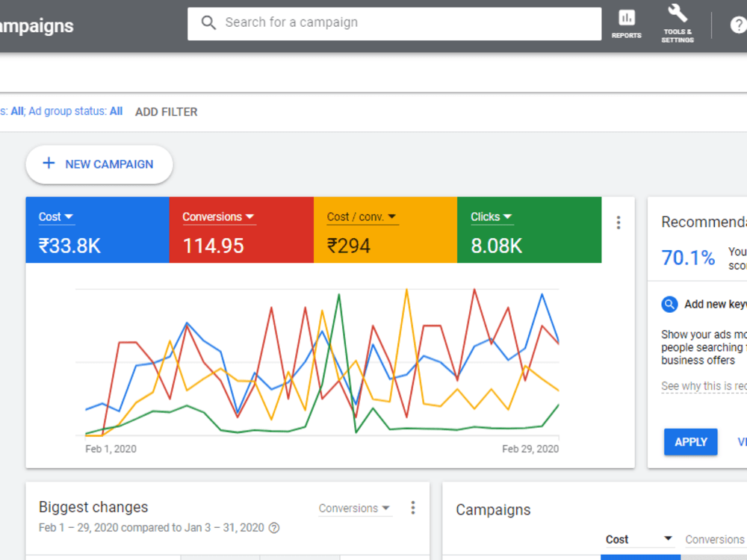This screenshot has width=747, height=560.
Task: Open Campaigns card Conversions column dropdown
Action: pos(716,540)
